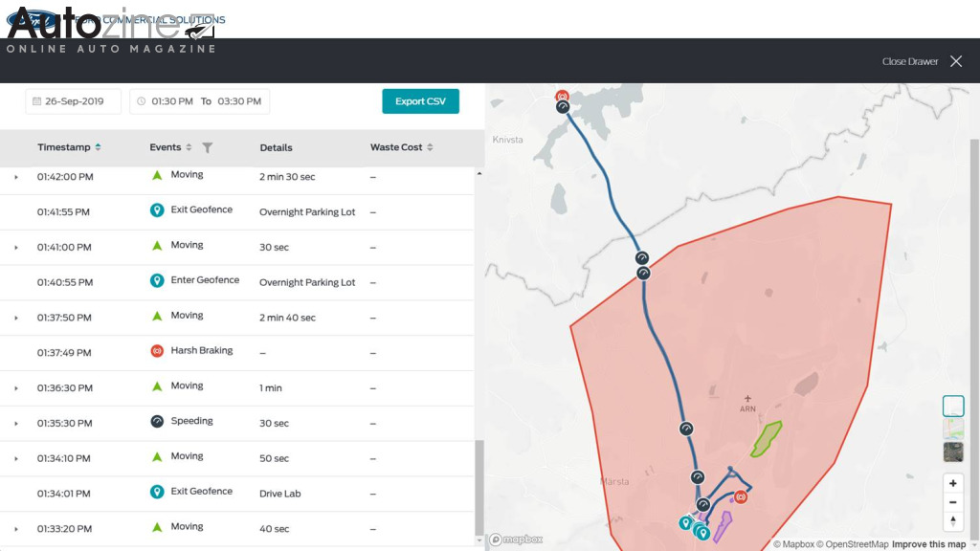Click the event list vertical scrollbar

pyautogui.click(x=479, y=488)
